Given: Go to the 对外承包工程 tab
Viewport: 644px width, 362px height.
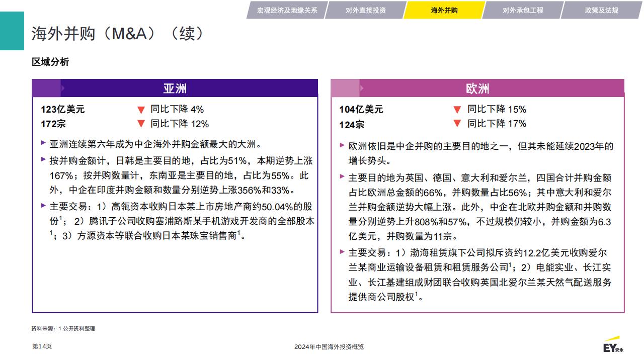Looking at the screenshot, I should point(523,10).
